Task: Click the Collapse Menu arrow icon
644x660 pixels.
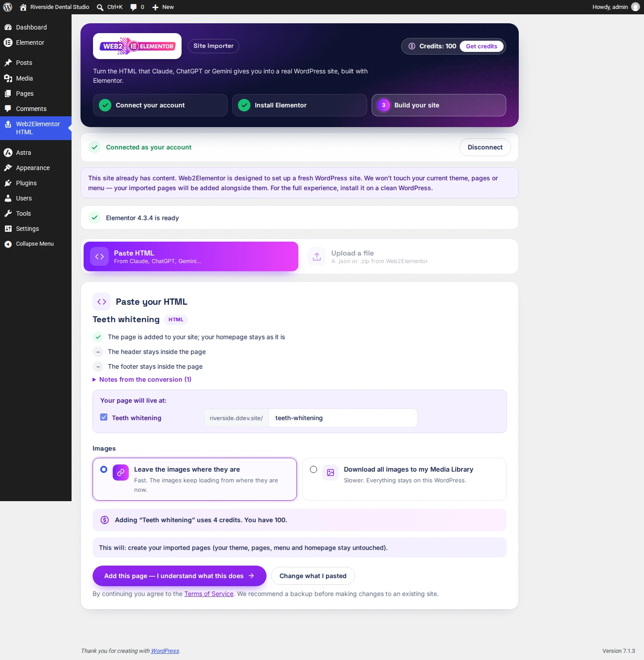Action: [8, 244]
